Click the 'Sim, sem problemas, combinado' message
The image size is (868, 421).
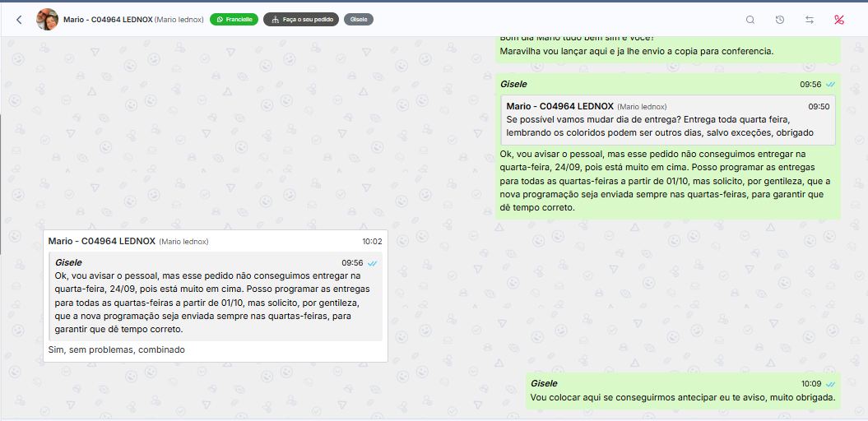[x=117, y=349]
